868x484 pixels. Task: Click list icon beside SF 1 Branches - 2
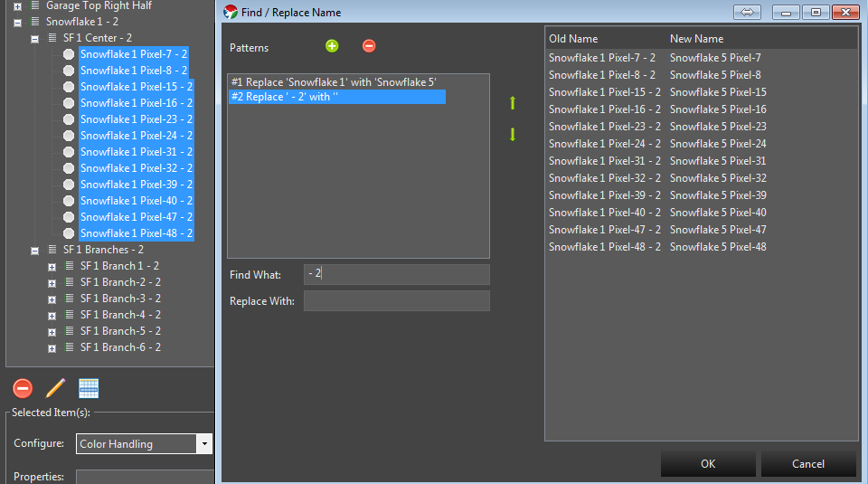[x=52, y=249]
